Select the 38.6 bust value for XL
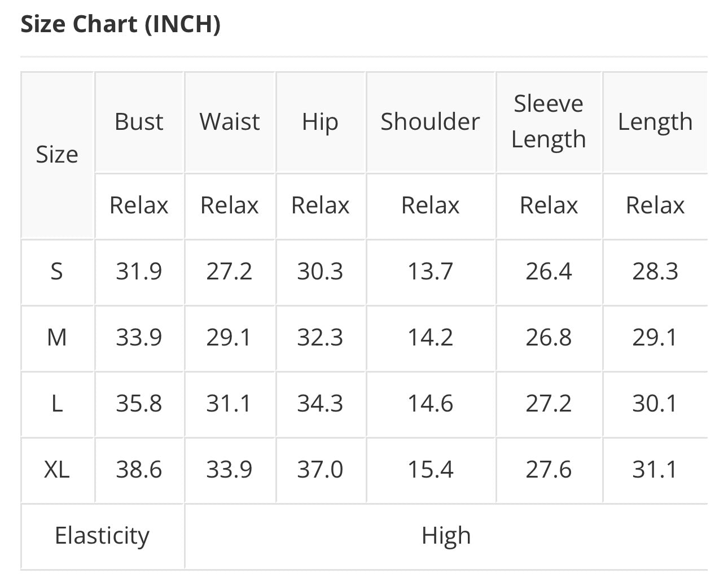Viewport: 728px width, 586px height. tap(139, 470)
